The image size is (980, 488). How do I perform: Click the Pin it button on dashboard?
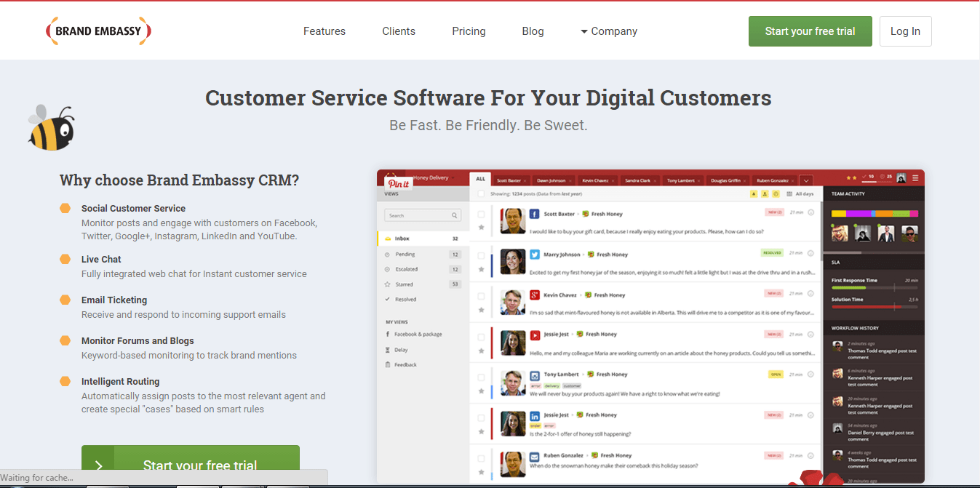pos(399,184)
